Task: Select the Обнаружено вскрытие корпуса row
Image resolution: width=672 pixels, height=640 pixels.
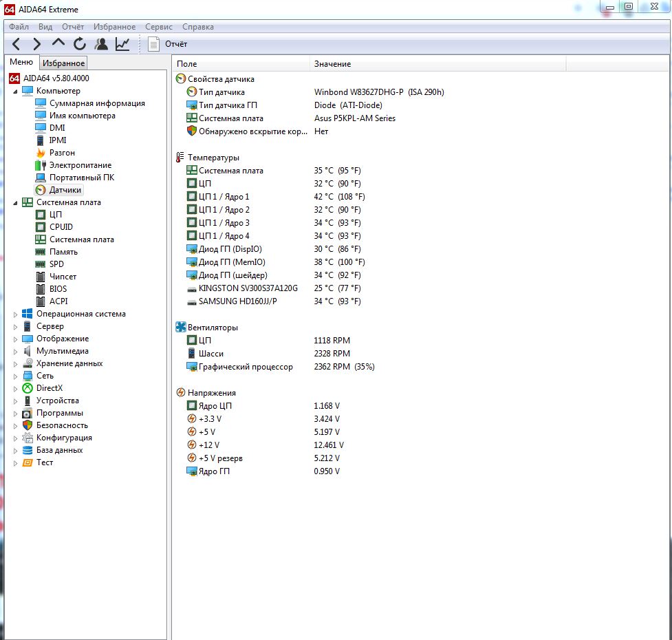Action: 257,131
